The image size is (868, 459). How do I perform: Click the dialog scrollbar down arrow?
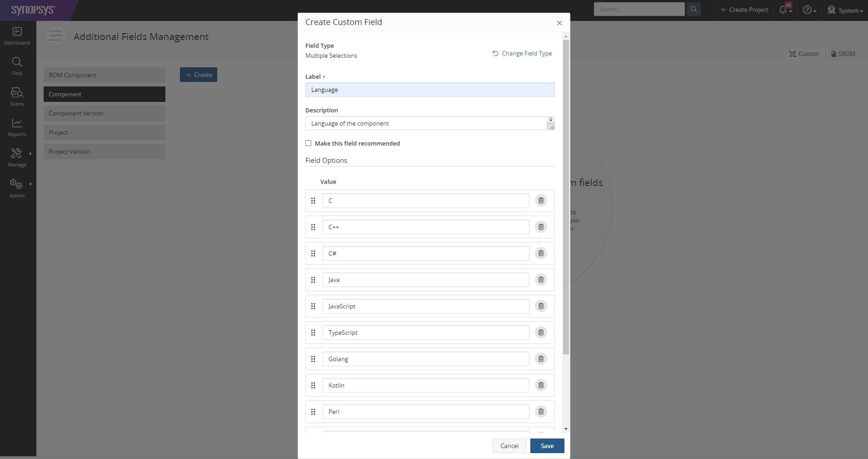tap(565, 429)
